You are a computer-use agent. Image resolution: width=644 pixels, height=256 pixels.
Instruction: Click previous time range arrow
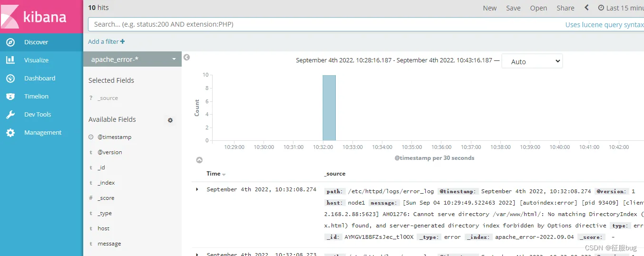pos(586,8)
